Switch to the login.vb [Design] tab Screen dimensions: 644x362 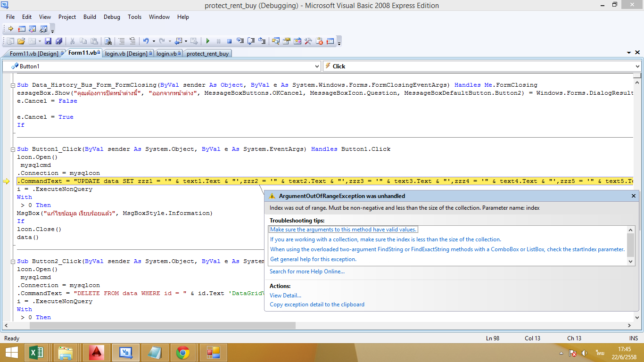126,54
